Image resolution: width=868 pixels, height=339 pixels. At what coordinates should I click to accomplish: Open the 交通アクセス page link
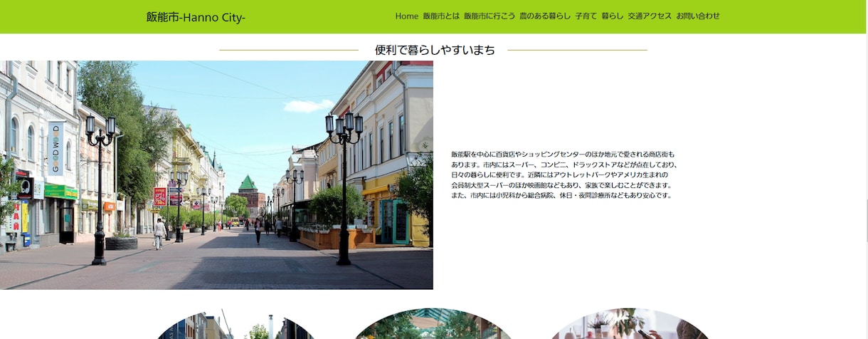[650, 16]
